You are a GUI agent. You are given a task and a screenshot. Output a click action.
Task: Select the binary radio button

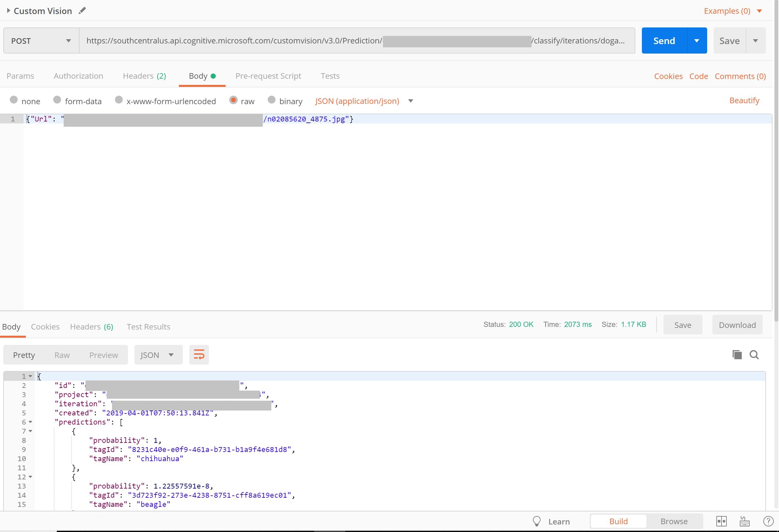pyautogui.click(x=271, y=100)
